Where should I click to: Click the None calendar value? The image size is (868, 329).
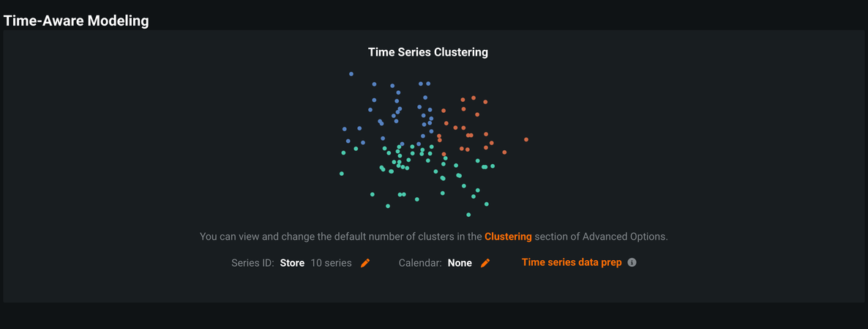(460, 263)
